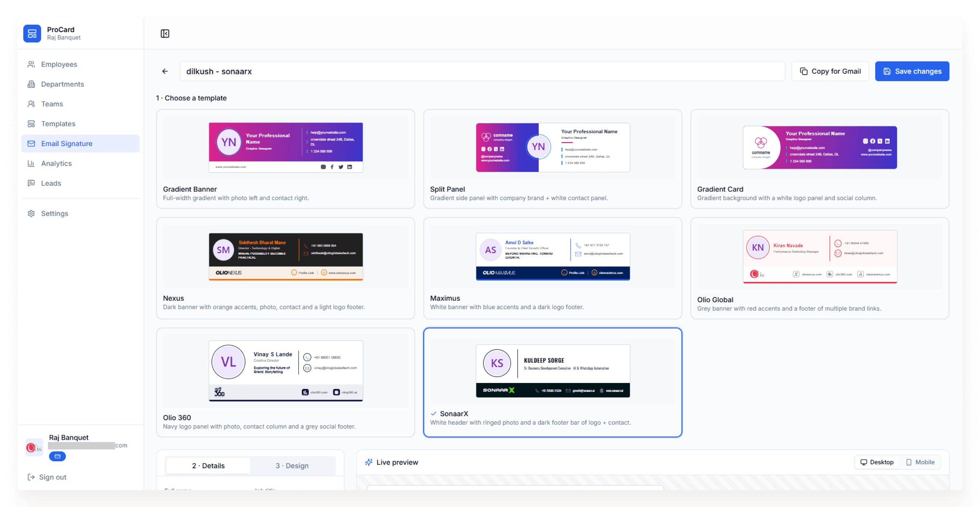Open Teams in the sidebar
This screenshot has width=980, height=507.
point(80,104)
